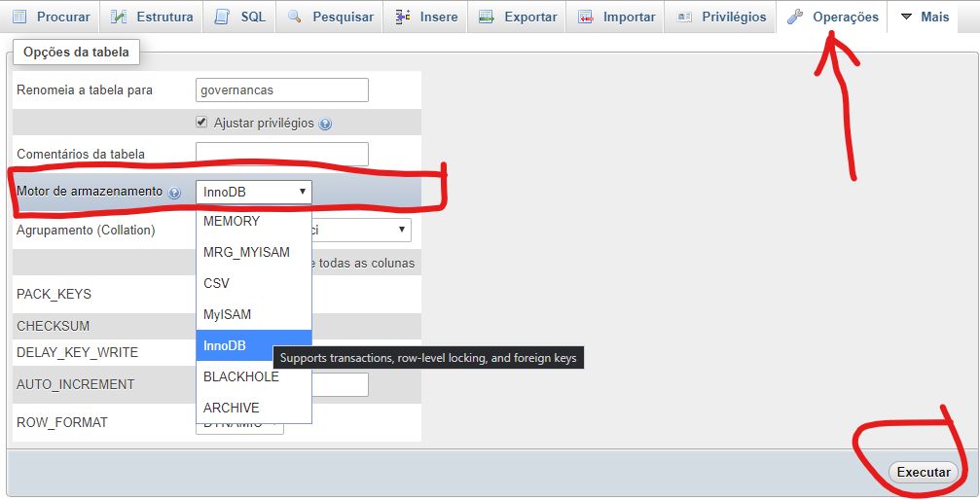The width and height of the screenshot is (980, 500).
Task: Choose MyISAM storage engine option
Action: tap(254, 314)
